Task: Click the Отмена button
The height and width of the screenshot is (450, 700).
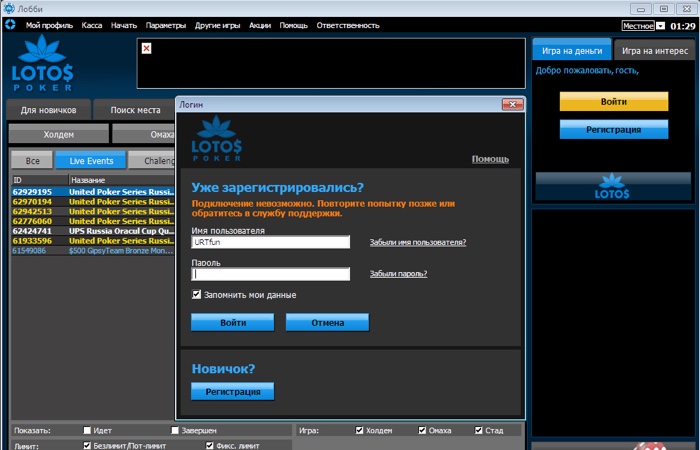Action: coord(327,322)
